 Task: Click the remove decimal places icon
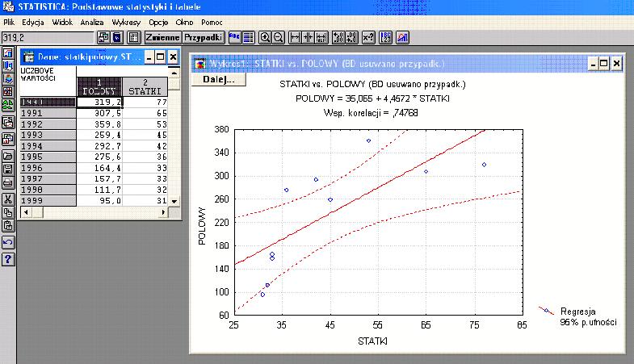point(351,38)
